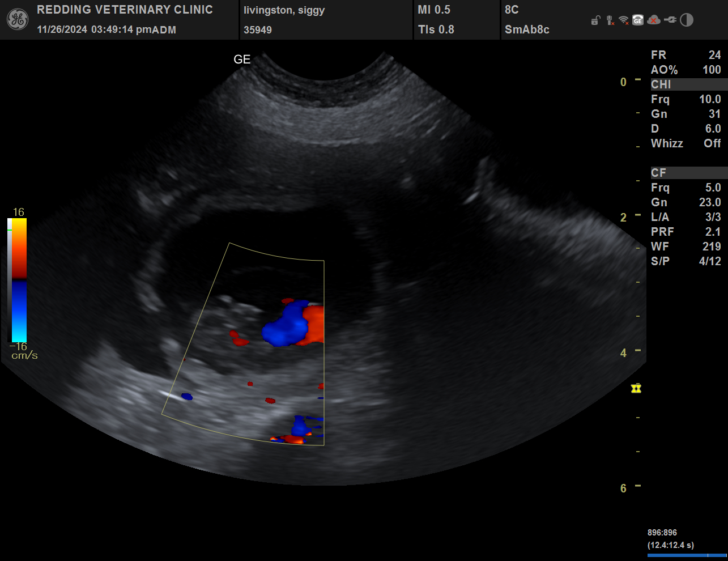Click the L/A 3/3 value
Screen dimensions: 728x561
tap(686, 217)
